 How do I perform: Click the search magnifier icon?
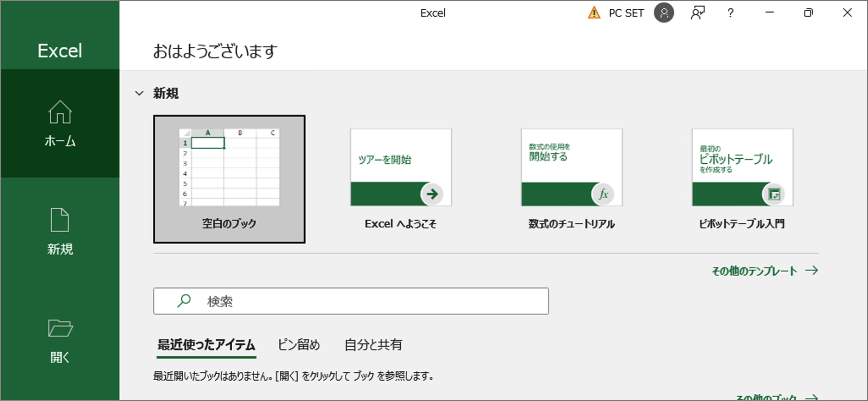(184, 300)
